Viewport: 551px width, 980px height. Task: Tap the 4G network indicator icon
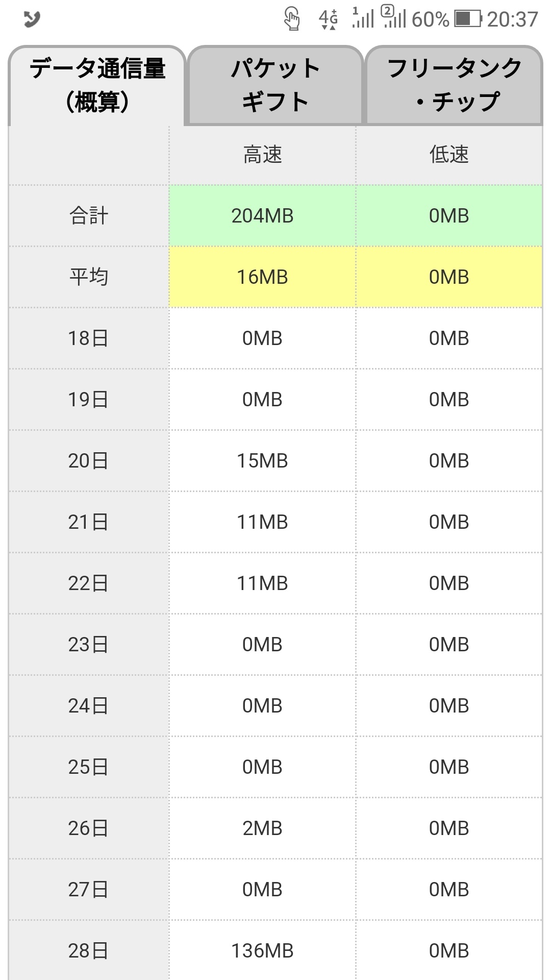click(328, 19)
